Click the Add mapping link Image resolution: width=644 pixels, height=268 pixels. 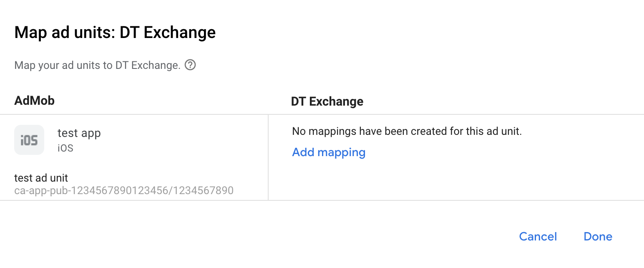click(x=329, y=152)
